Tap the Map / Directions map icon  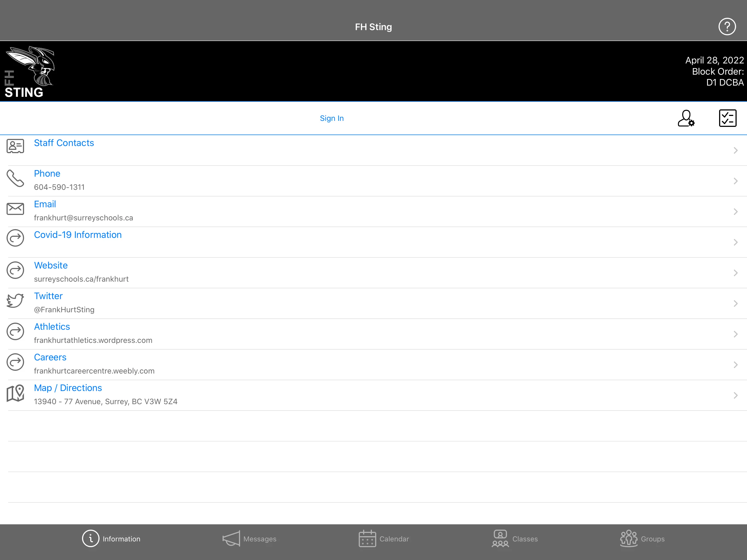pyautogui.click(x=15, y=393)
